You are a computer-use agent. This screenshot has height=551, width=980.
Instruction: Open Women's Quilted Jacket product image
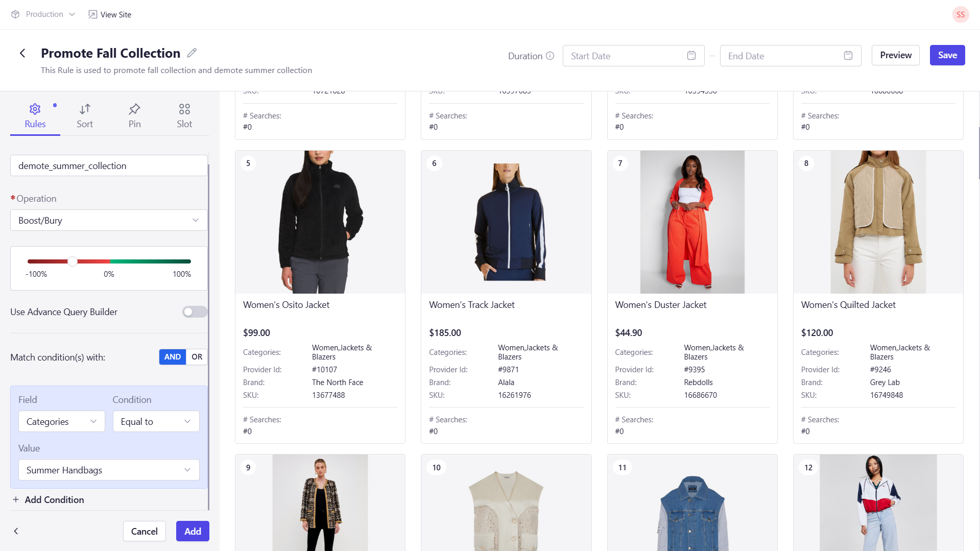click(878, 222)
